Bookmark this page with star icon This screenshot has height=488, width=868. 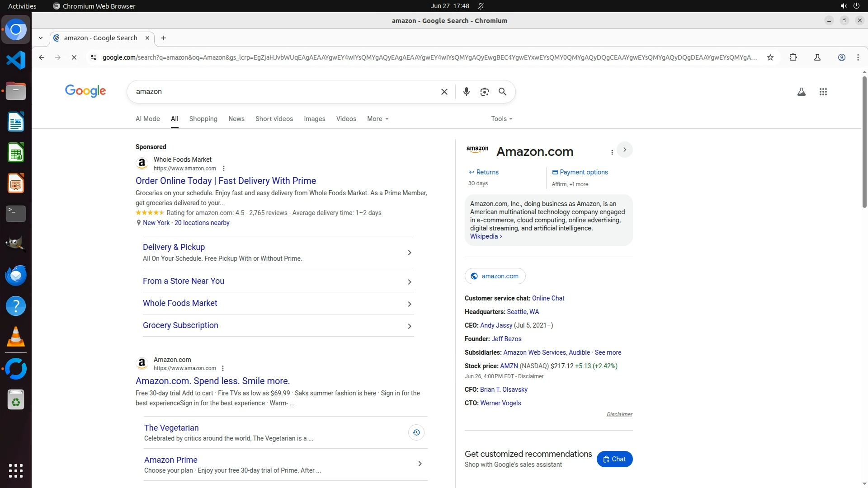pos(770,57)
